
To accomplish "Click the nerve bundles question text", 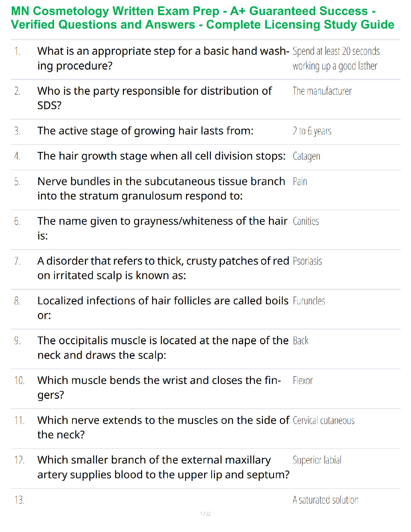I will tap(161, 188).
